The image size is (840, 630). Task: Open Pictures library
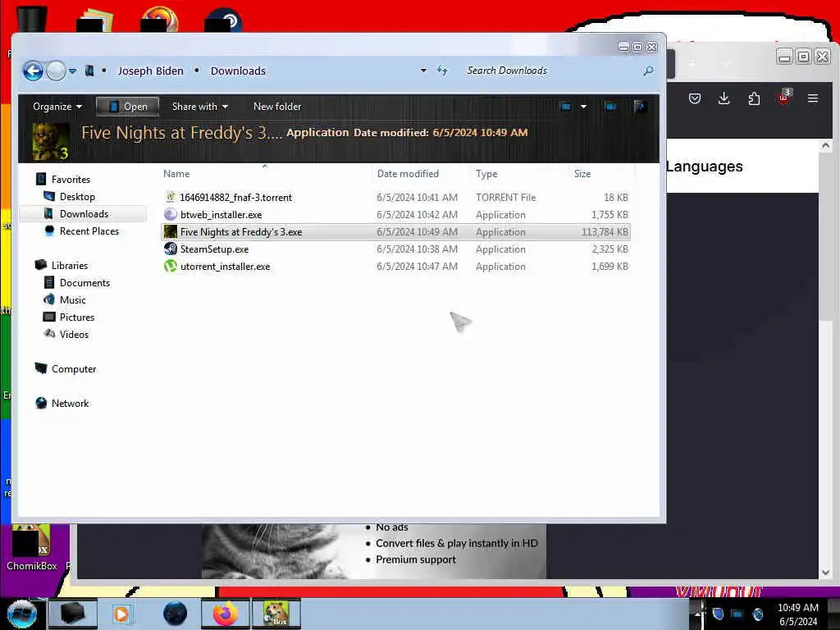76,317
